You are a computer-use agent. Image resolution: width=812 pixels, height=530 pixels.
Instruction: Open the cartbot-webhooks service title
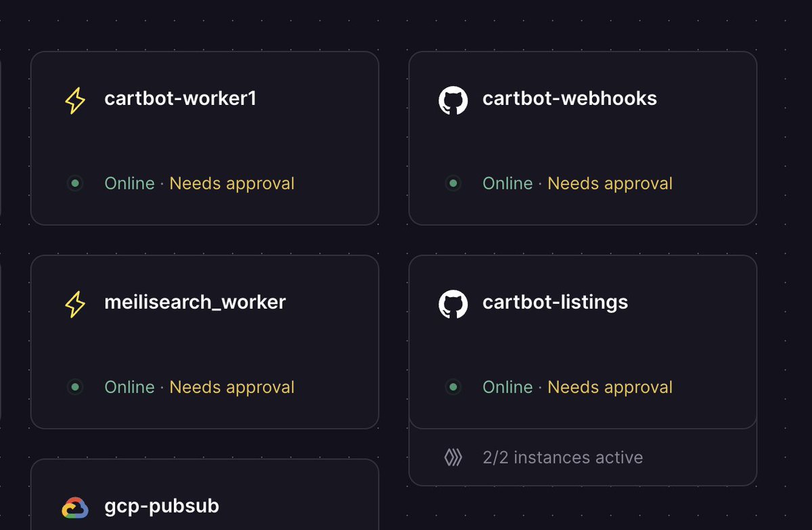570,99
